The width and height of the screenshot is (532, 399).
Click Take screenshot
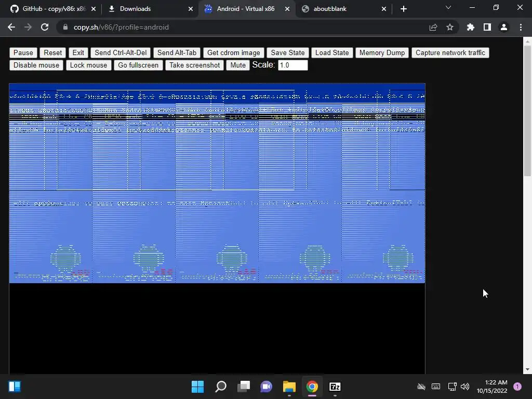pyautogui.click(x=194, y=65)
